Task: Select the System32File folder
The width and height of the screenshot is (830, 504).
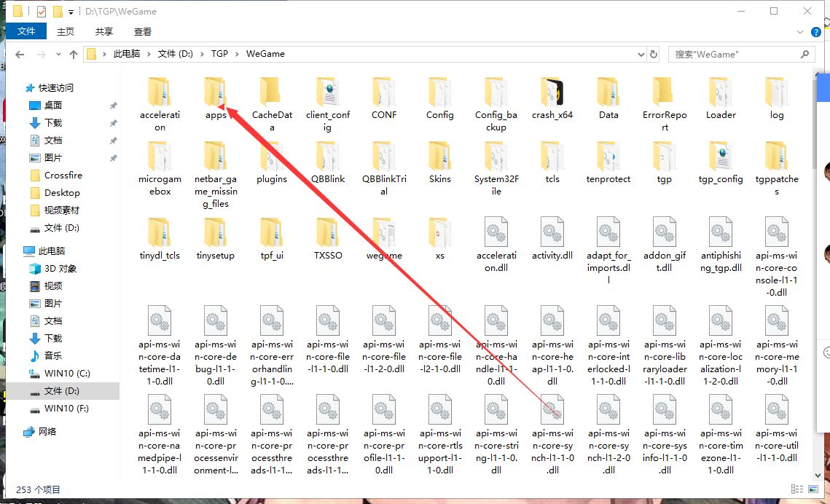Action: [496, 169]
